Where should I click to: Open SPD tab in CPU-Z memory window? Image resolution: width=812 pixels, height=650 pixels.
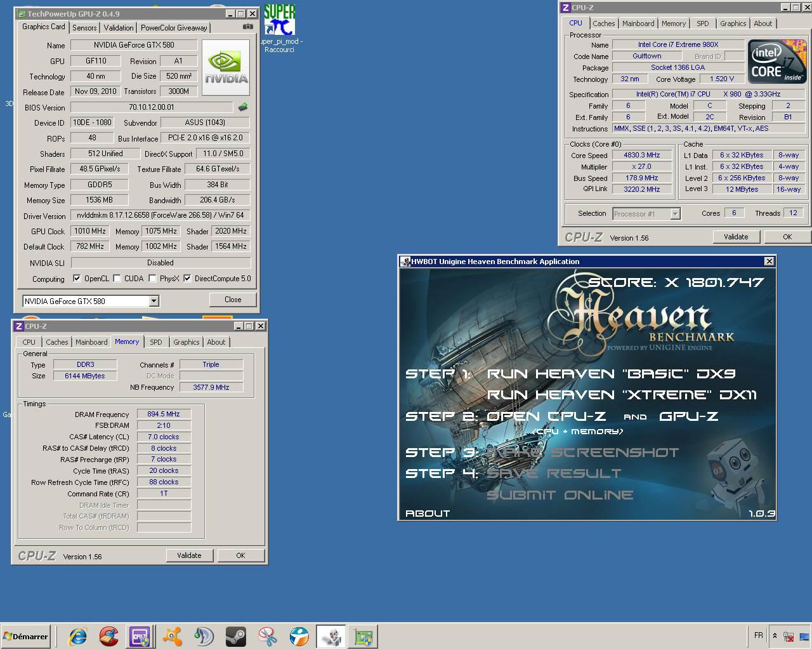point(156,342)
